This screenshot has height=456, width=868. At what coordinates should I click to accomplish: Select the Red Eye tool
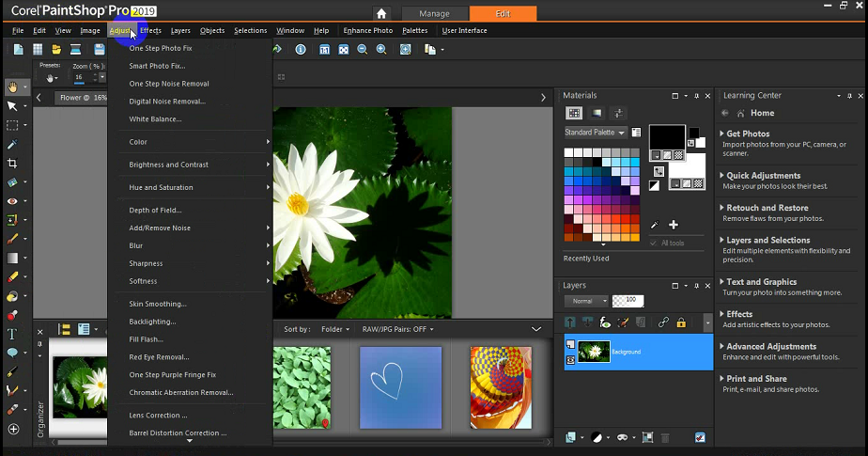12,201
